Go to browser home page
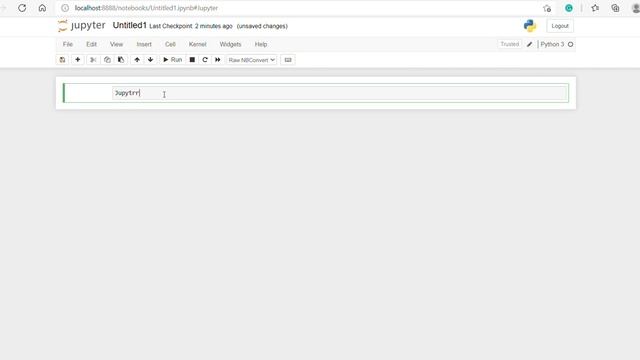 [x=42, y=8]
